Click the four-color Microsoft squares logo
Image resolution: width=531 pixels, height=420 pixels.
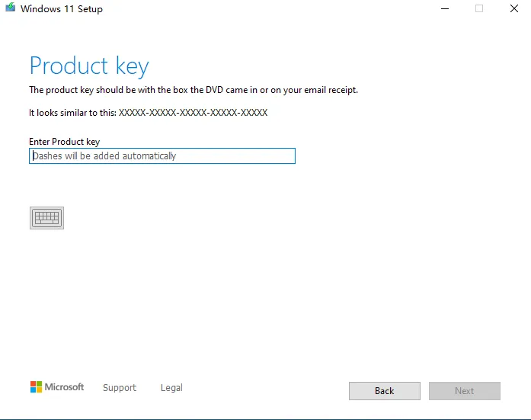(36, 386)
